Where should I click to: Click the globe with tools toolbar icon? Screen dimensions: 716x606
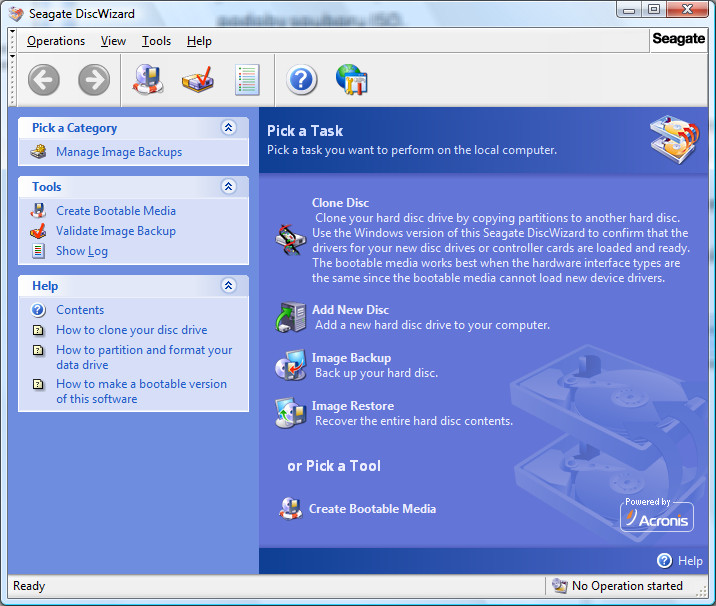352,79
